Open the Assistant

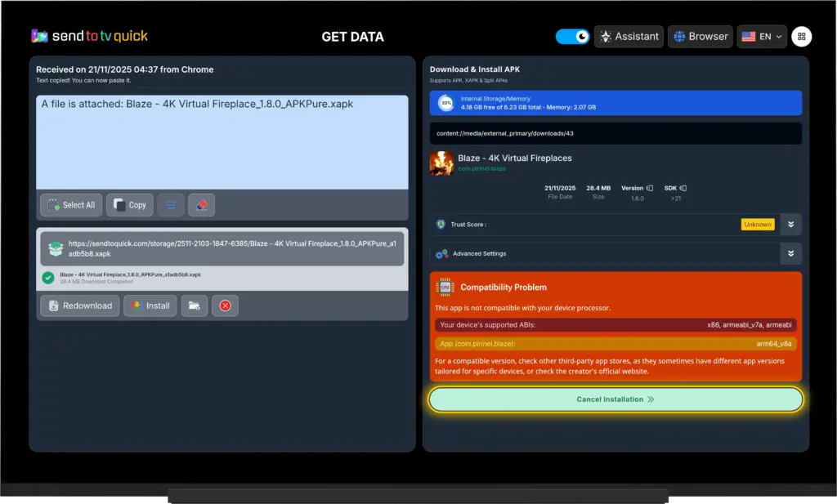(x=629, y=37)
